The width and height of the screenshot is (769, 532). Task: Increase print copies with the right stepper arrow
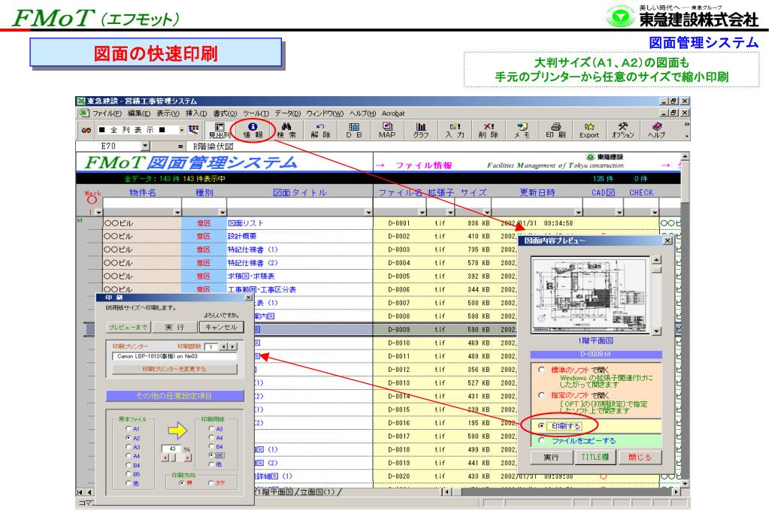point(233,346)
